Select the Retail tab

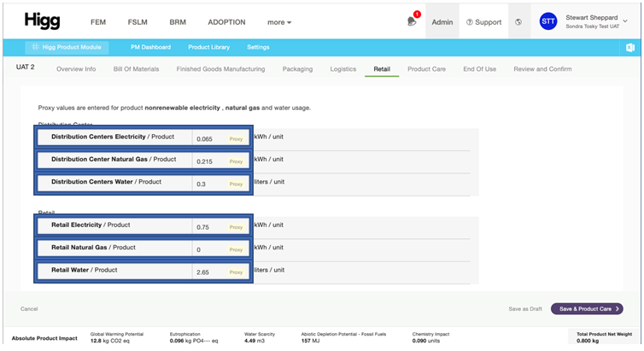(x=382, y=69)
